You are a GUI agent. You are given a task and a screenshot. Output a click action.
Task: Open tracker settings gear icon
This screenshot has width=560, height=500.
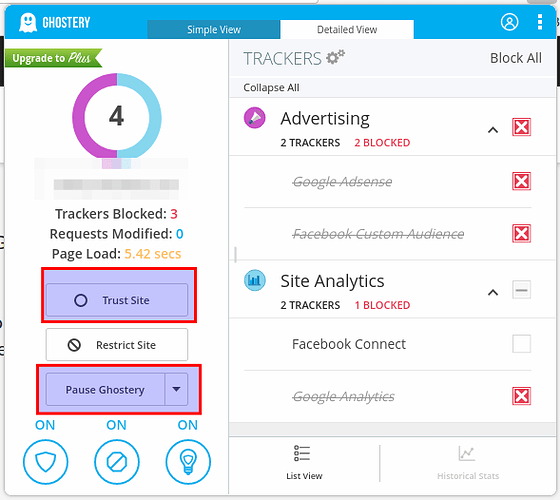click(x=335, y=57)
